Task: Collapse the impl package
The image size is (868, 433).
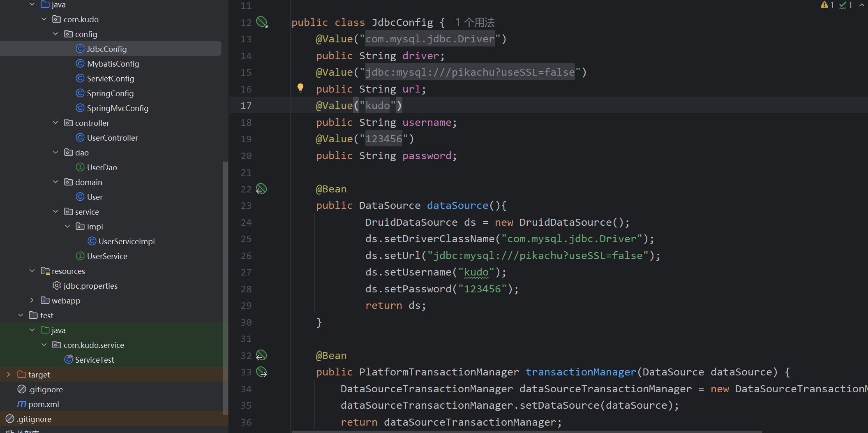Action: tap(67, 227)
